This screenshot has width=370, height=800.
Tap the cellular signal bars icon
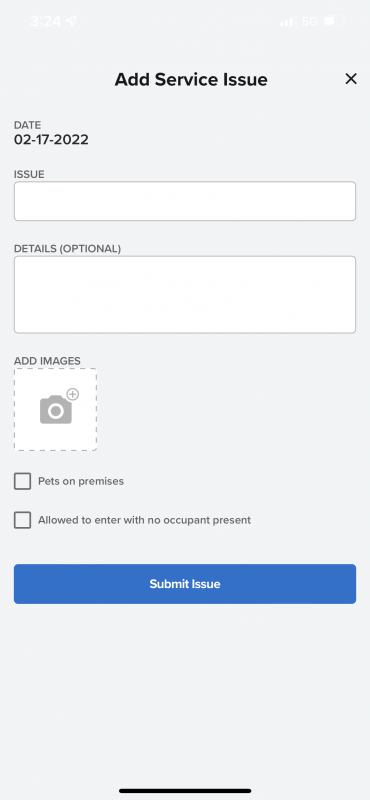point(287,21)
